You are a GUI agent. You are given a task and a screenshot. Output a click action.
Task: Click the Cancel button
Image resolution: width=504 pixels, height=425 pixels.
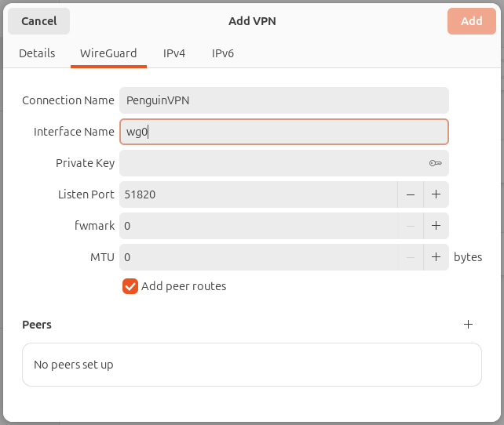coord(39,21)
